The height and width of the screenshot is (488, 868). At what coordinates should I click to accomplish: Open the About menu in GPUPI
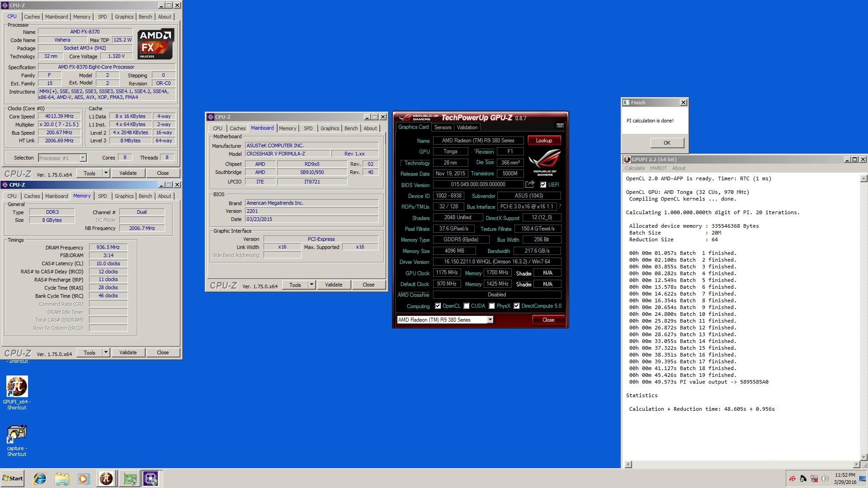click(x=679, y=168)
